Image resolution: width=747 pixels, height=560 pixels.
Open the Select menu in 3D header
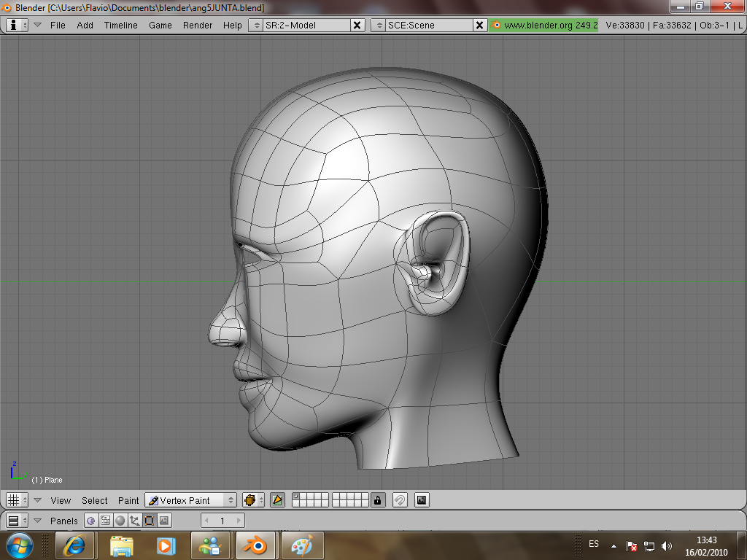click(x=94, y=500)
